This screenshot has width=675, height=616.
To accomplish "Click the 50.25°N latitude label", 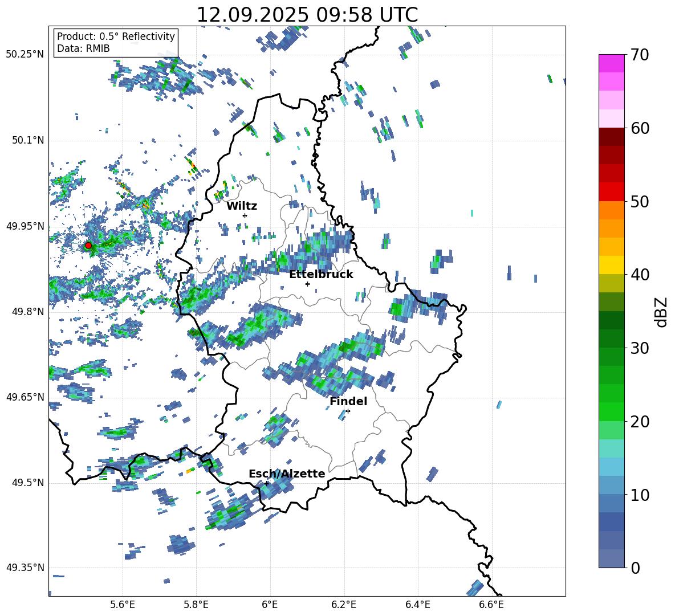I will (x=25, y=55).
